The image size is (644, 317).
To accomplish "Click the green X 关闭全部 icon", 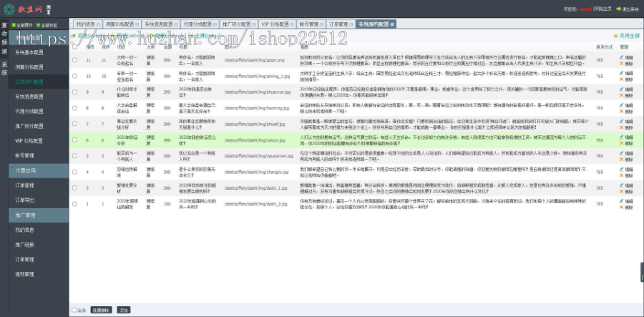I will pos(615,36).
